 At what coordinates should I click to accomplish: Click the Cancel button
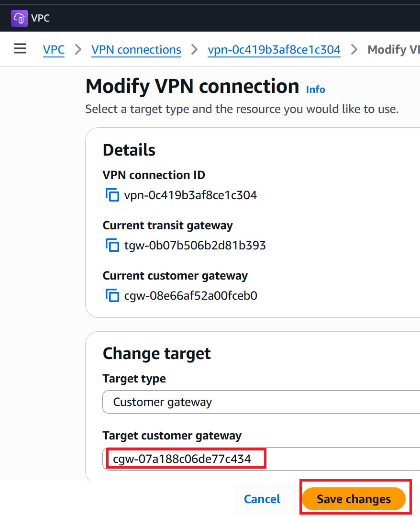[x=262, y=499]
